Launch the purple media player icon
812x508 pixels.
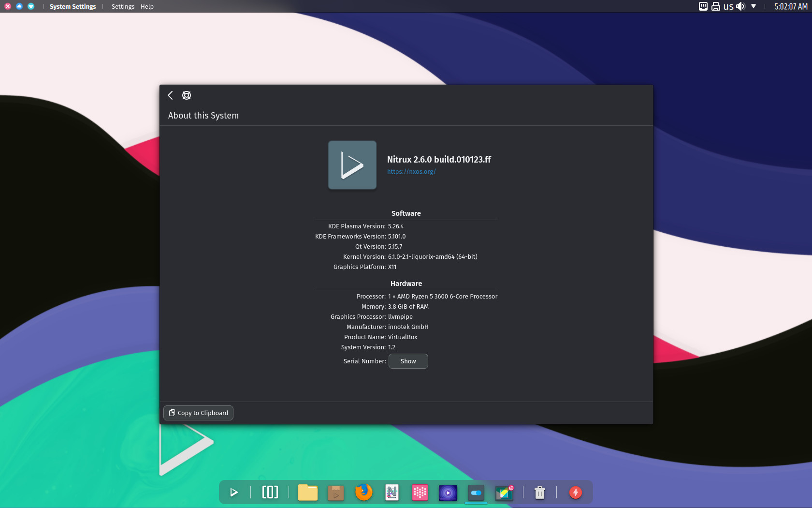tap(448, 493)
